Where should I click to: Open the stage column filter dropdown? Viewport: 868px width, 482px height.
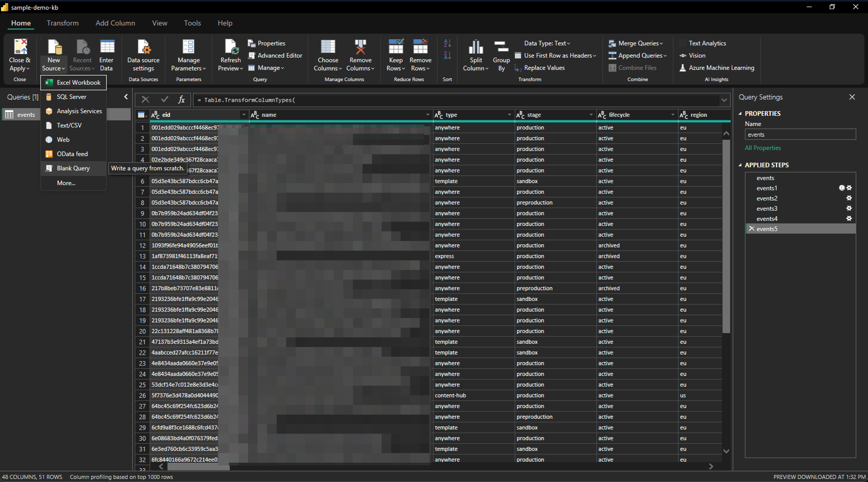coord(591,115)
